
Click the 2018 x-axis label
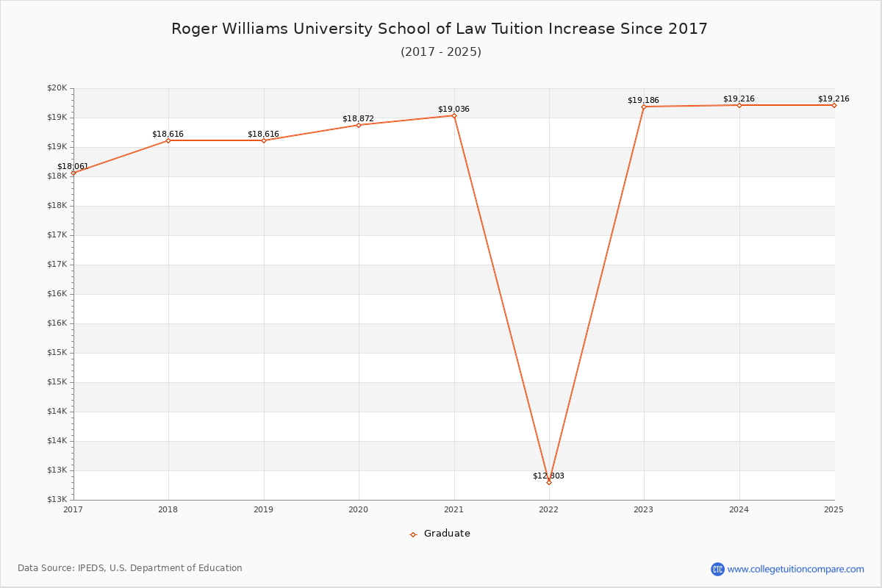click(168, 509)
